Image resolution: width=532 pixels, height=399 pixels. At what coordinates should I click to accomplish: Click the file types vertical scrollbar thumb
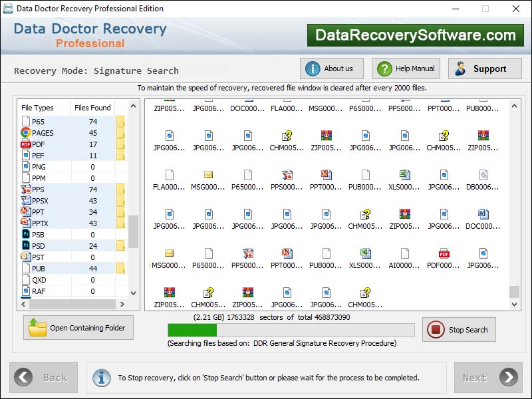pyautogui.click(x=134, y=231)
